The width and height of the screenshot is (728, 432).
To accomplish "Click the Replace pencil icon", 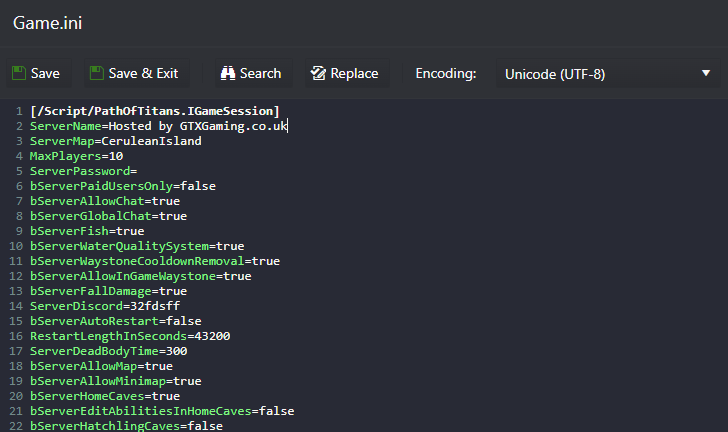I will tap(318, 73).
